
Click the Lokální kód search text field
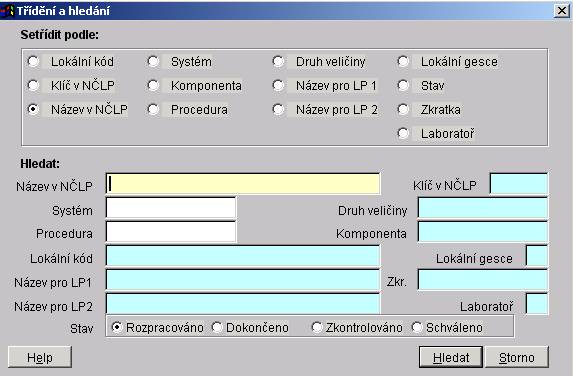(243, 256)
